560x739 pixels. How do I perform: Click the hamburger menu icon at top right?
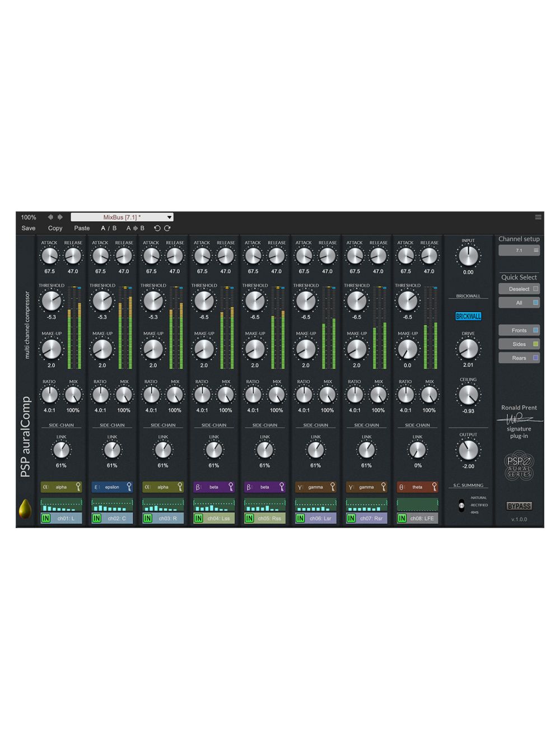coord(538,216)
